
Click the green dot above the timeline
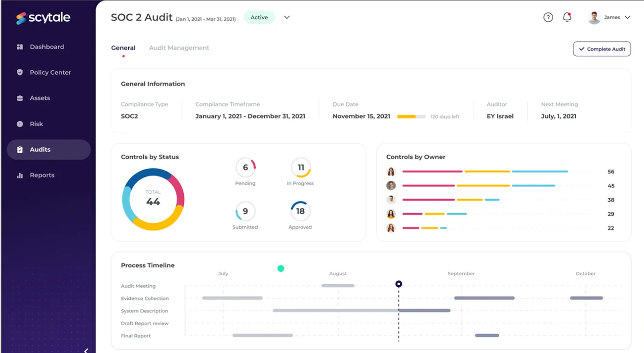[281, 268]
